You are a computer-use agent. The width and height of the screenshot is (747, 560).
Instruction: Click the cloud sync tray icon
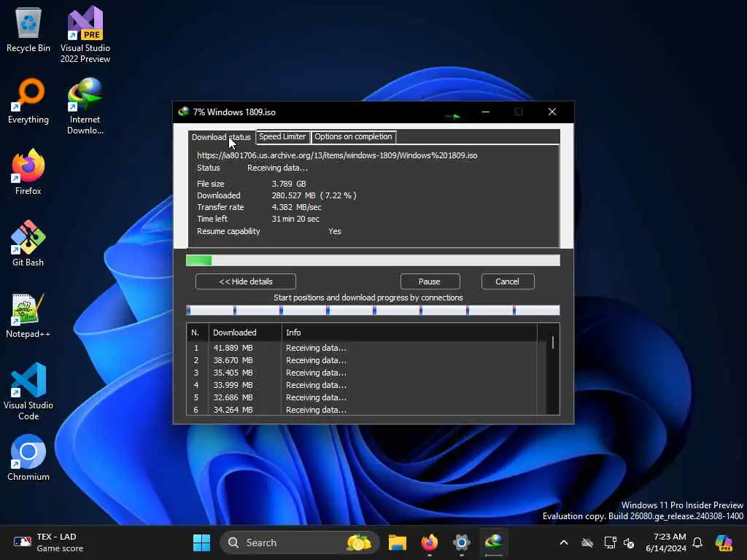point(587,542)
